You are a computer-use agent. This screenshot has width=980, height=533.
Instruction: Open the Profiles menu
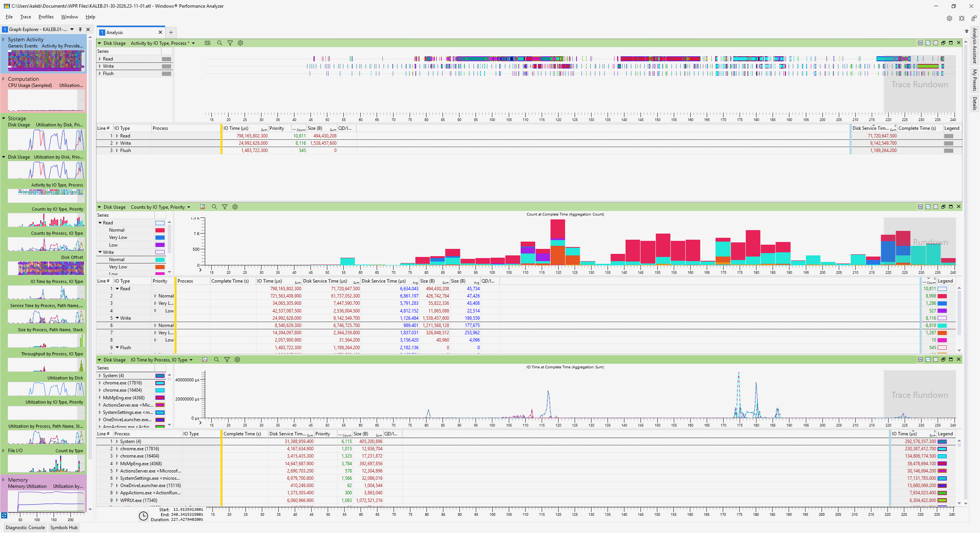(x=46, y=17)
